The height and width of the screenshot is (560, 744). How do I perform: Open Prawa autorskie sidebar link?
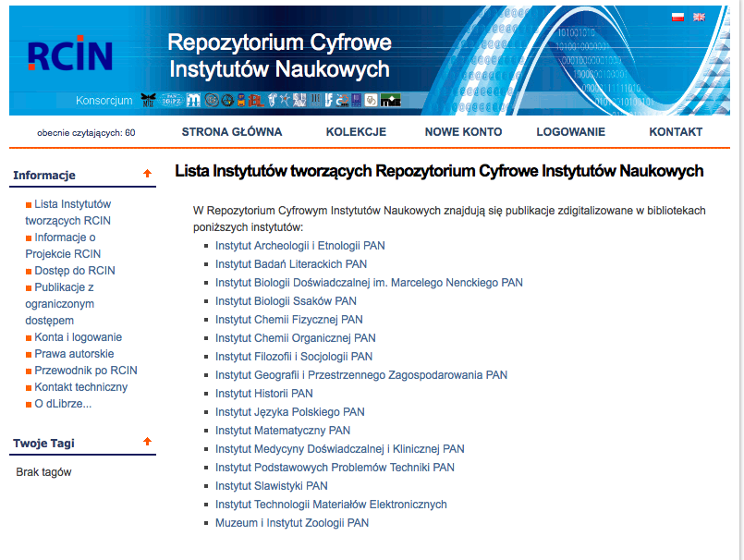pyautogui.click(x=74, y=354)
